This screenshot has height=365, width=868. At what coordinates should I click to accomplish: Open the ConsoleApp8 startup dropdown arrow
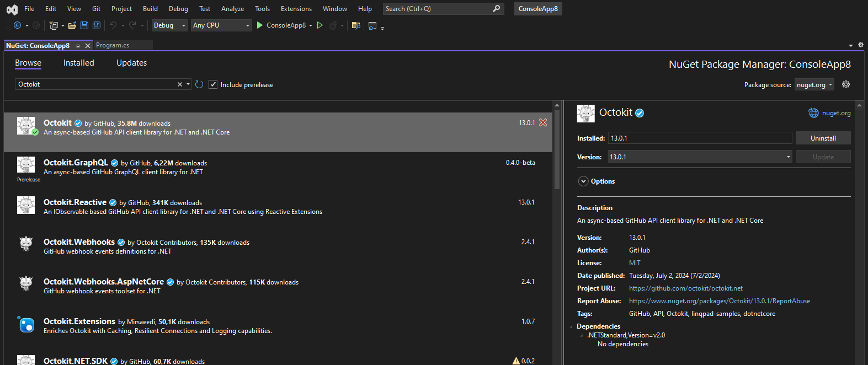tap(311, 25)
